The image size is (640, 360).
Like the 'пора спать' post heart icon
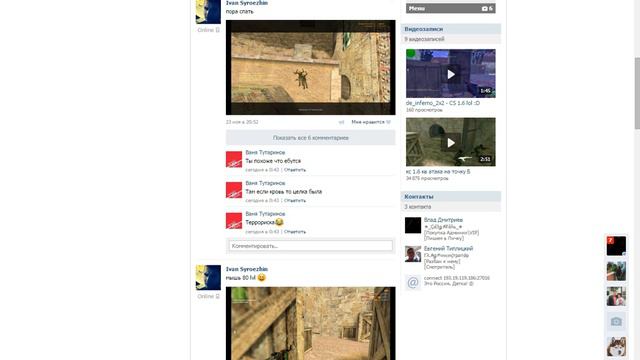(x=389, y=122)
